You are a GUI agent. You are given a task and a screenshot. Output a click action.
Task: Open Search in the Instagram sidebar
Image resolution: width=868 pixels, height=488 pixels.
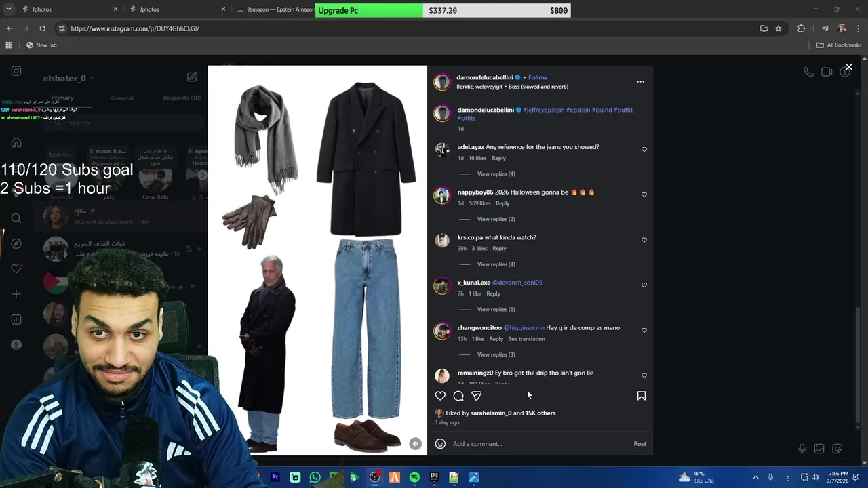click(x=16, y=218)
